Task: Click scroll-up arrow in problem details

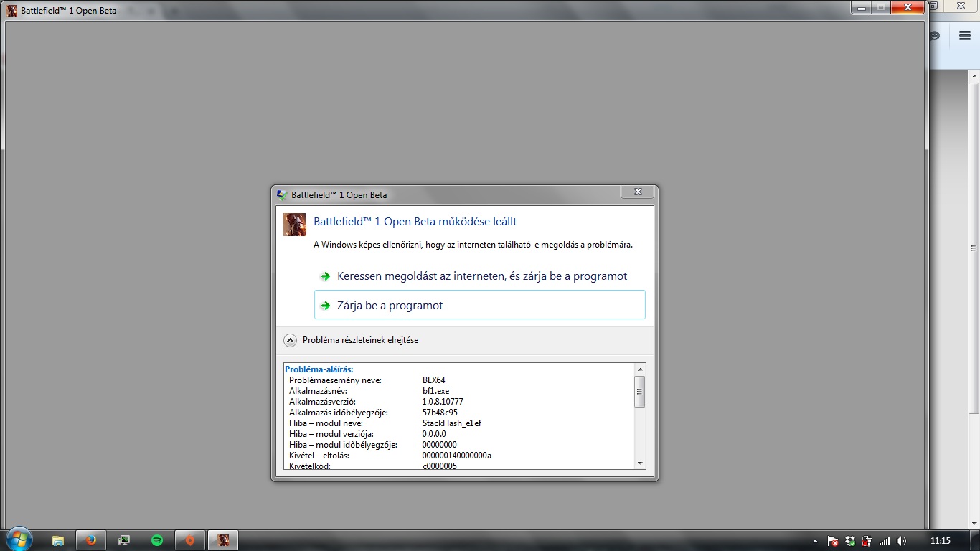Action: pyautogui.click(x=640, y=369)
